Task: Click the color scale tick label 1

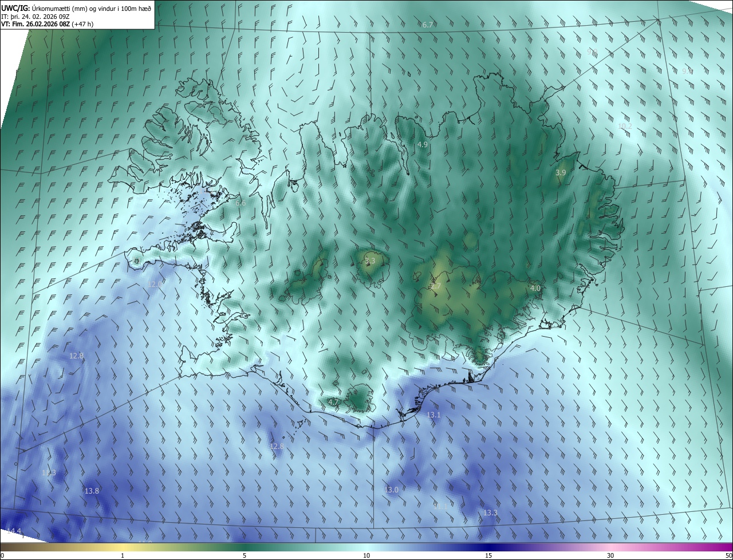Action: (x=123, y=555)
